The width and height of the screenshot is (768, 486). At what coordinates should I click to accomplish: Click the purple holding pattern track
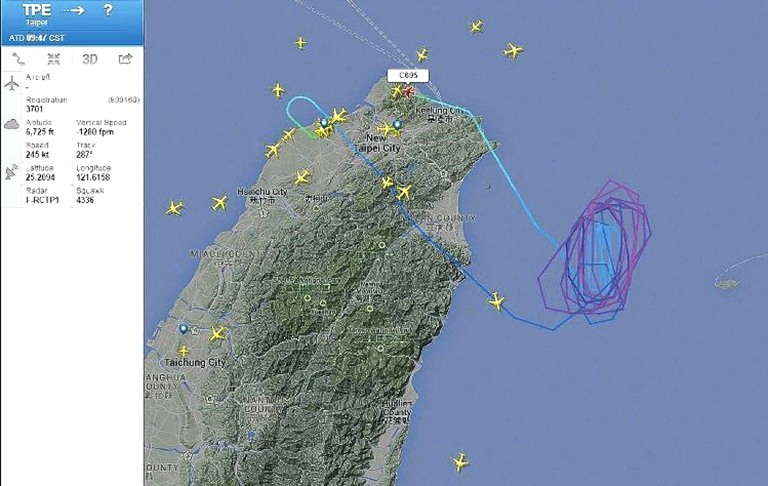[595, 252]
